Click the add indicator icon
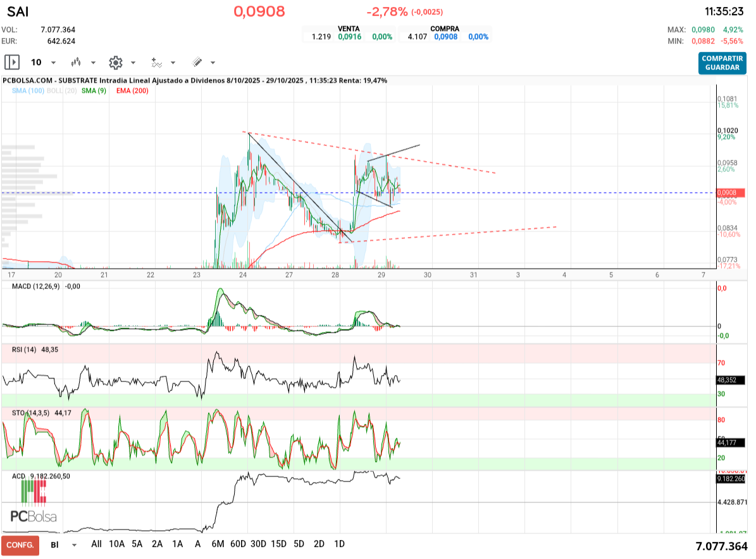The height and width of the screenshot is (559, 756). [156, 62]
